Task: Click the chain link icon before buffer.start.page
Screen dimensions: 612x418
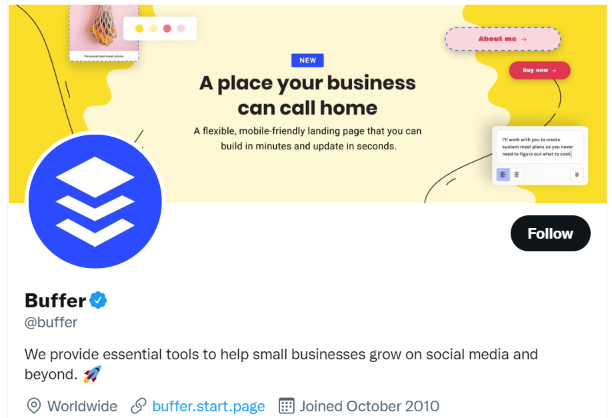Action: coord(139,406)
